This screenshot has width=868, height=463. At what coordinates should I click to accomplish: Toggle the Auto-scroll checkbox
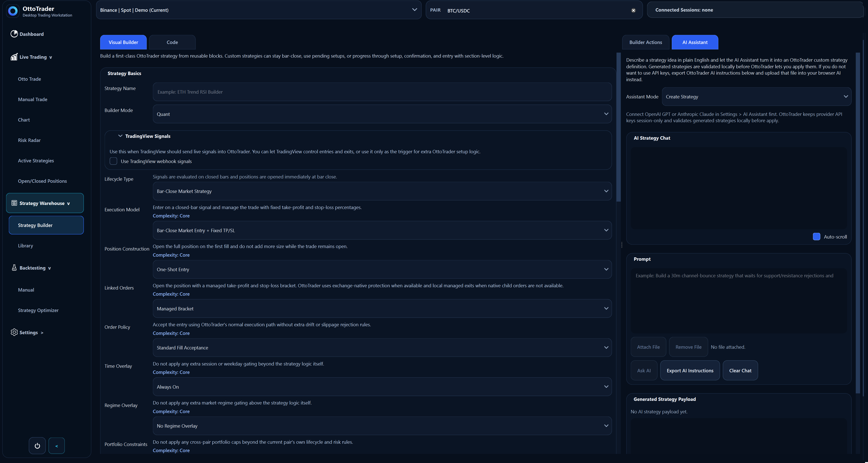[816, 237]
